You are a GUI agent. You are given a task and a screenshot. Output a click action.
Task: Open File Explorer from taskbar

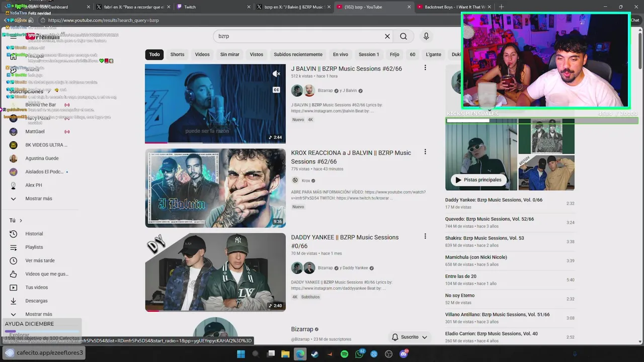point(285,354)
